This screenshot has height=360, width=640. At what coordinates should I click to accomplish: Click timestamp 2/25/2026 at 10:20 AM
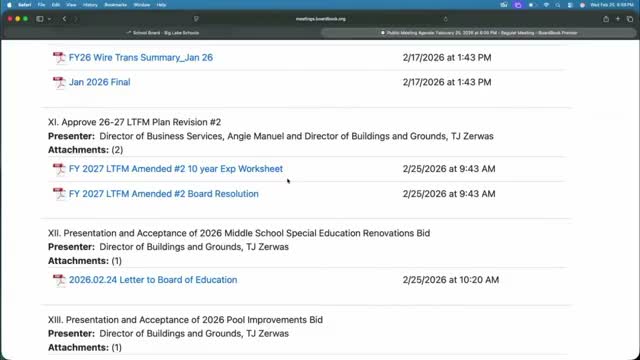pyautogui.click(x=451, y=280)
